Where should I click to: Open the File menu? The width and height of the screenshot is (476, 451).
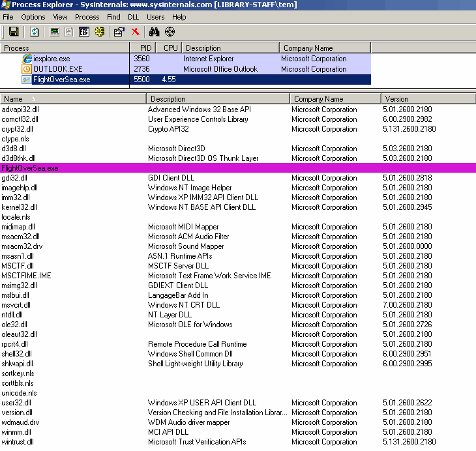pyautogui.click(x=8, y=17)
